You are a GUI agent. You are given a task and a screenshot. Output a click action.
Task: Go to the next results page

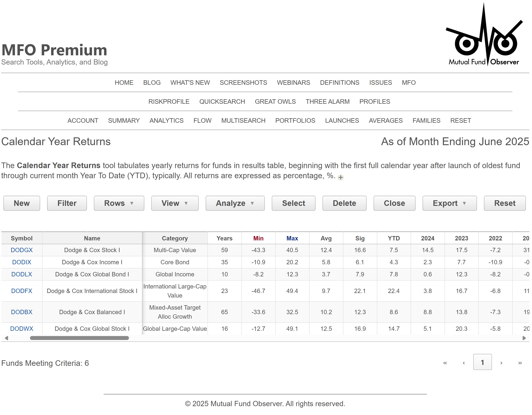point(501,363)
